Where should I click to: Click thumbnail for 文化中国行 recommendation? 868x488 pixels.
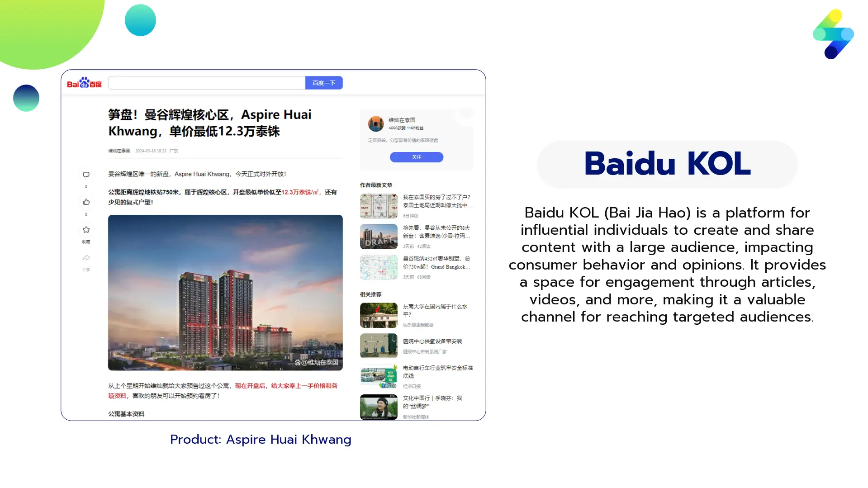[379, 407]
